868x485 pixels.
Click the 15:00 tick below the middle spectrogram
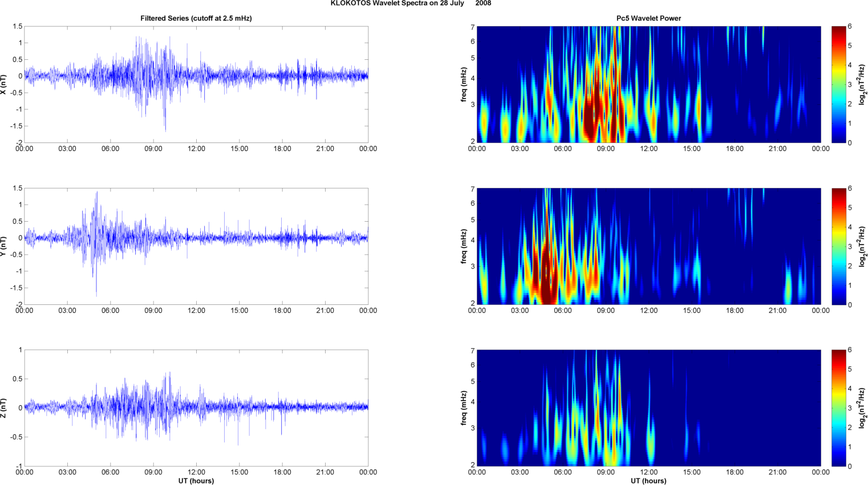point(692,311)
